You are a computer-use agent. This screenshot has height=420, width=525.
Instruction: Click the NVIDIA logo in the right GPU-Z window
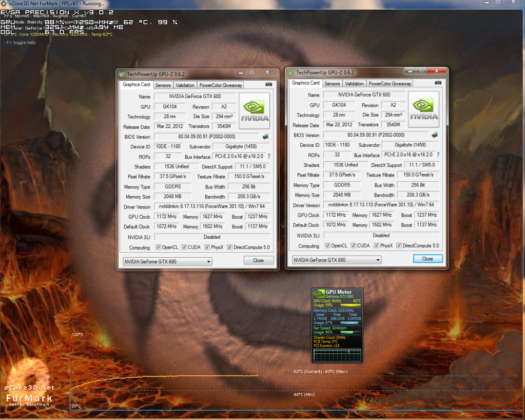tap(424, 109)
